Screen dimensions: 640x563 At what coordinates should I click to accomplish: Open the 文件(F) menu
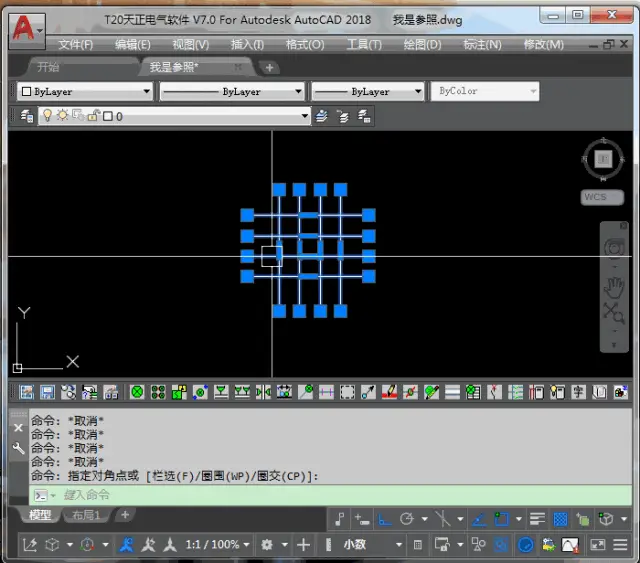[x=76, y=44]
